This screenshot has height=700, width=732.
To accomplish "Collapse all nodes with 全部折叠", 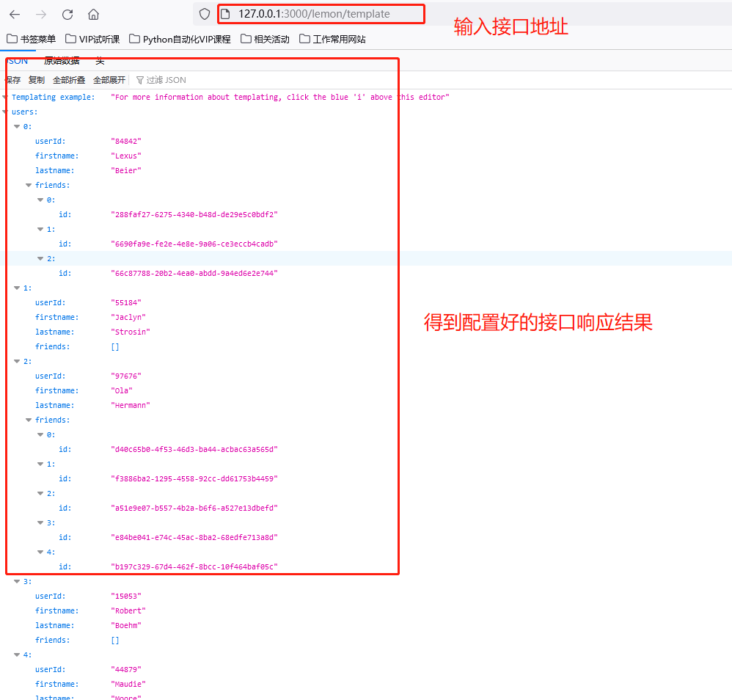I will 69,80.
